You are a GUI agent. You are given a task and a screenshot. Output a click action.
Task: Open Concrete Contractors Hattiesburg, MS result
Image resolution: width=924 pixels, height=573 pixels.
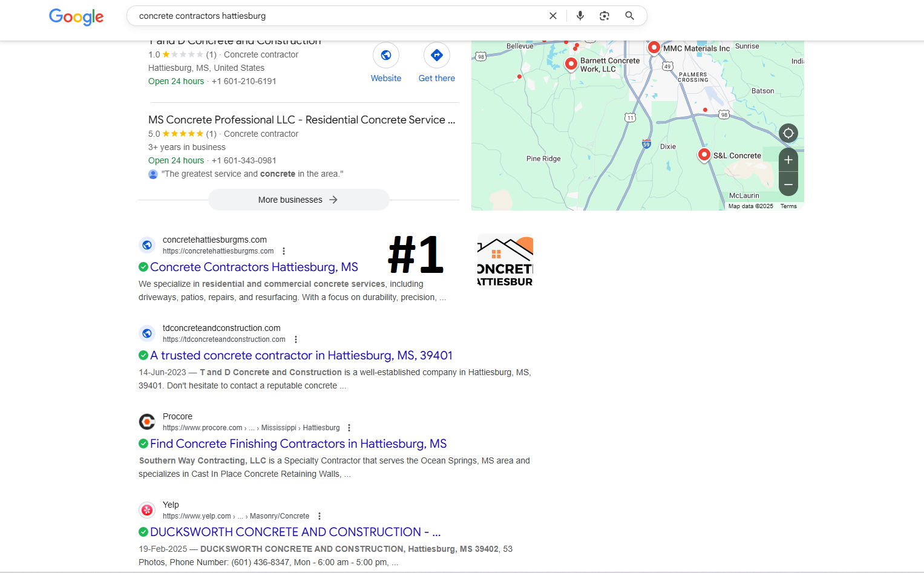pos(254,267)
